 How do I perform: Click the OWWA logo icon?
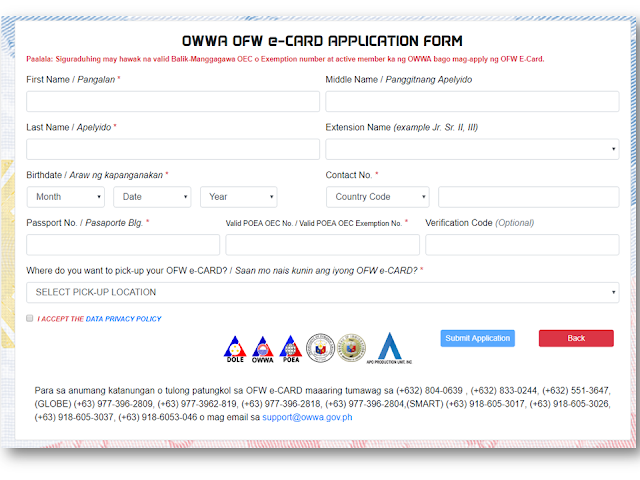tap(262, 349)
